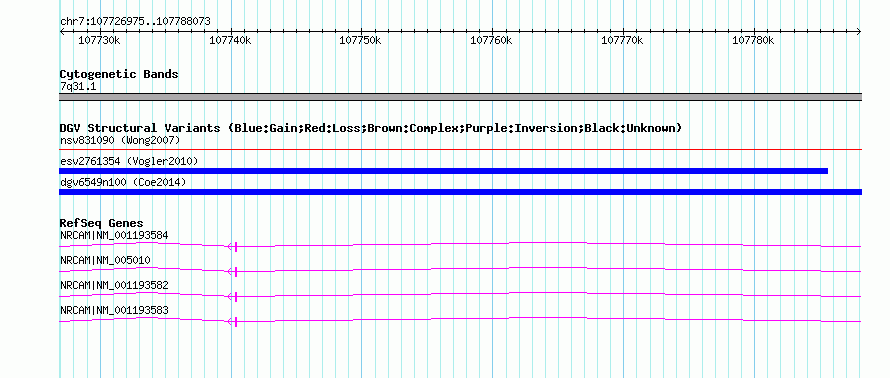This screenshot has height=378, width=890.
Task: Click the blue esv2761354 gain variant bar
Action: pyautogui.click(x=443, y=171)
